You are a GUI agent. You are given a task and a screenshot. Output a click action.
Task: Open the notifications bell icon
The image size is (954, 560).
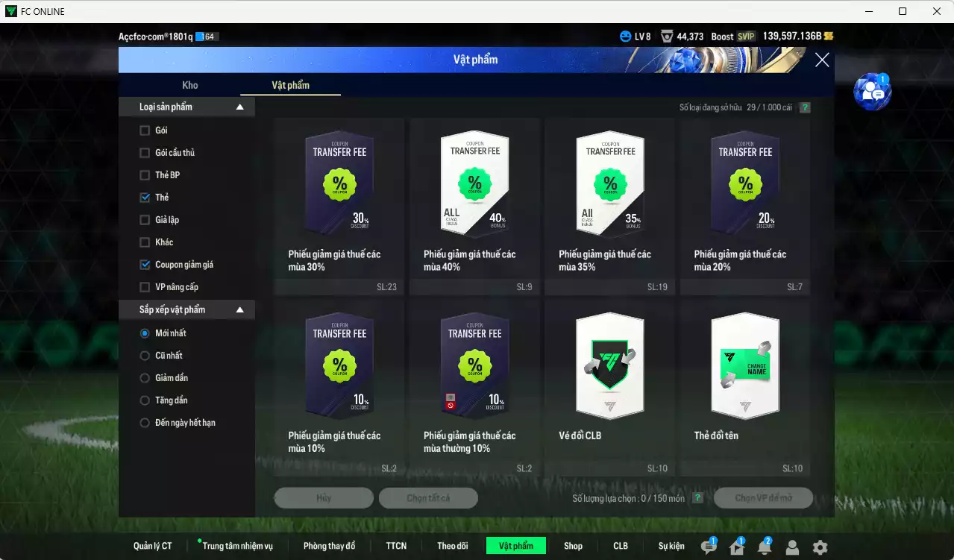tap(764, 546)
